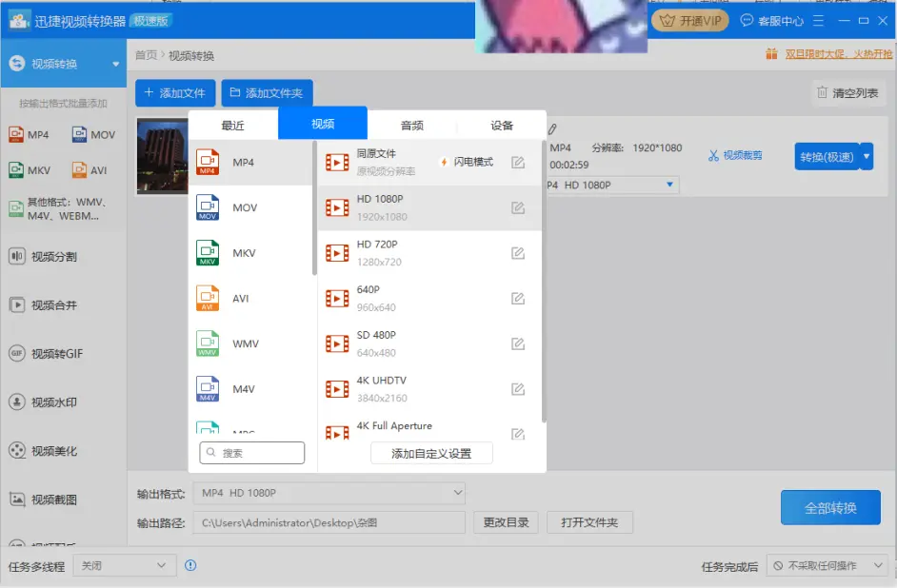Click the multithread info icon
The height and width of the screenshot is (588, 897).
(x=190, y=565)
